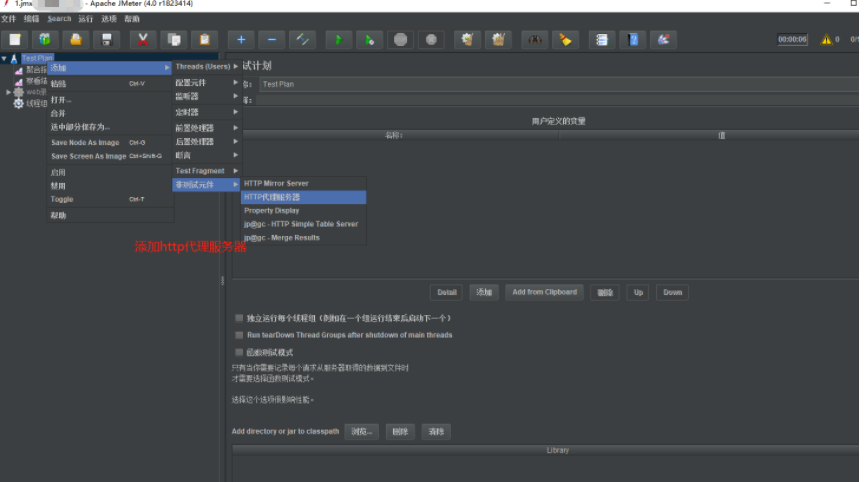864x482 pixels.
Task: Click the Open file folder icon
Action: (x=76, y=40)
